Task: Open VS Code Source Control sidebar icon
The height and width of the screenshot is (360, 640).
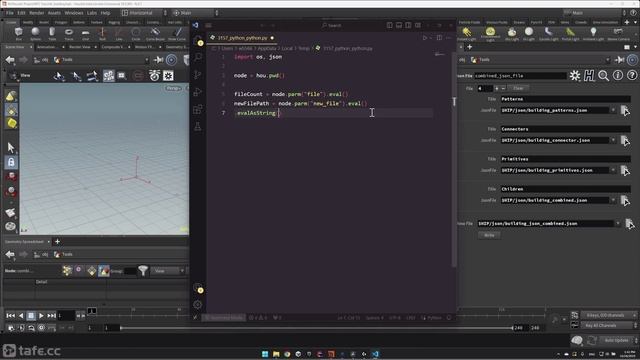Action: (x=198, y=74)
